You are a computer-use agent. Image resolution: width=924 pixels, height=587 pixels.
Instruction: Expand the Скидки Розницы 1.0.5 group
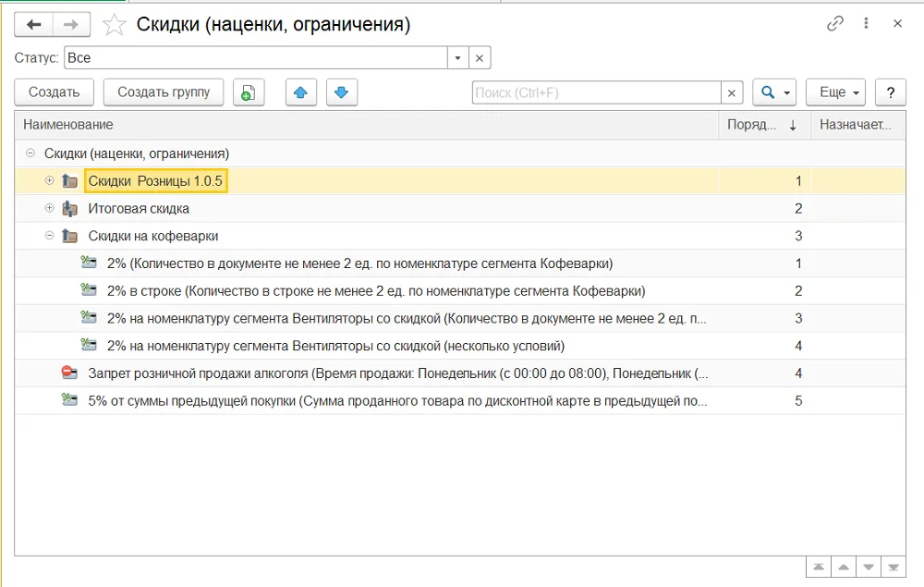[x=50, y=180]
